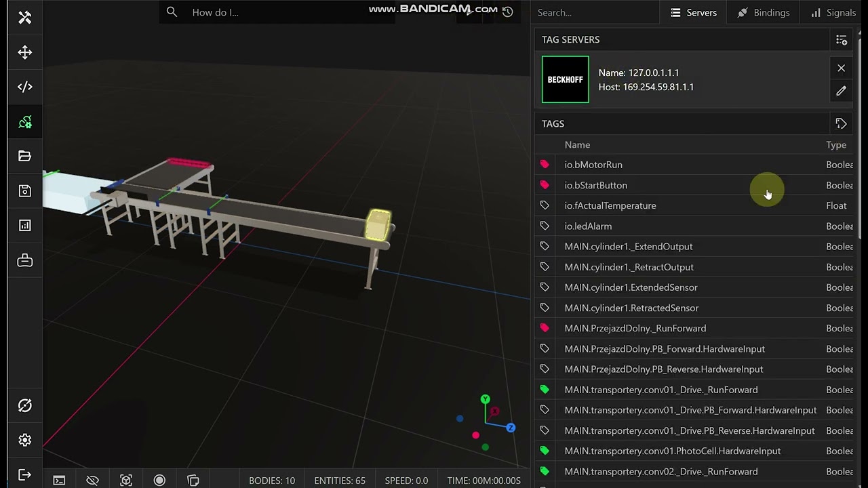This screenshot has width=868, height=488.
Task: Select the Beckhoff server thumbnail
Action: (x=565, y=80)
